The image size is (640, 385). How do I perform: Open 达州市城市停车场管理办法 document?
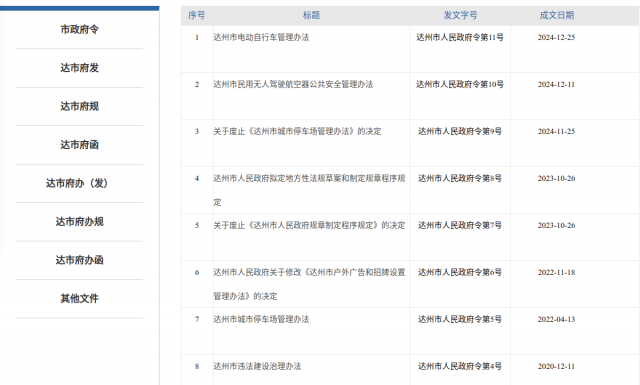click(x=261, y=319)
